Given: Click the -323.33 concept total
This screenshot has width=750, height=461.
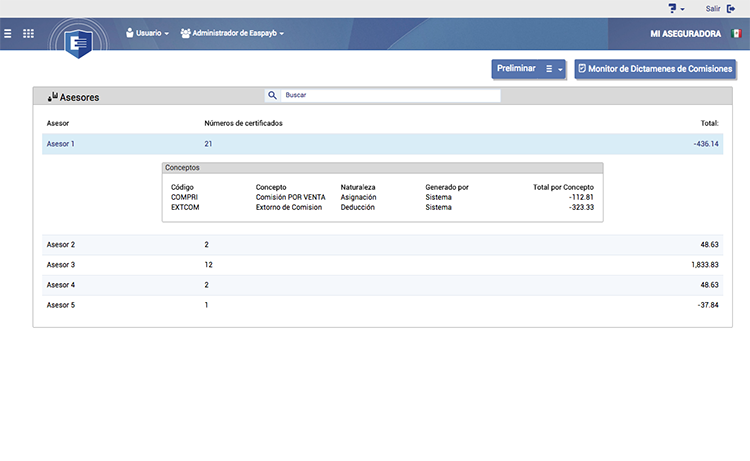Looking at the screenshot, I should point(581,207).
